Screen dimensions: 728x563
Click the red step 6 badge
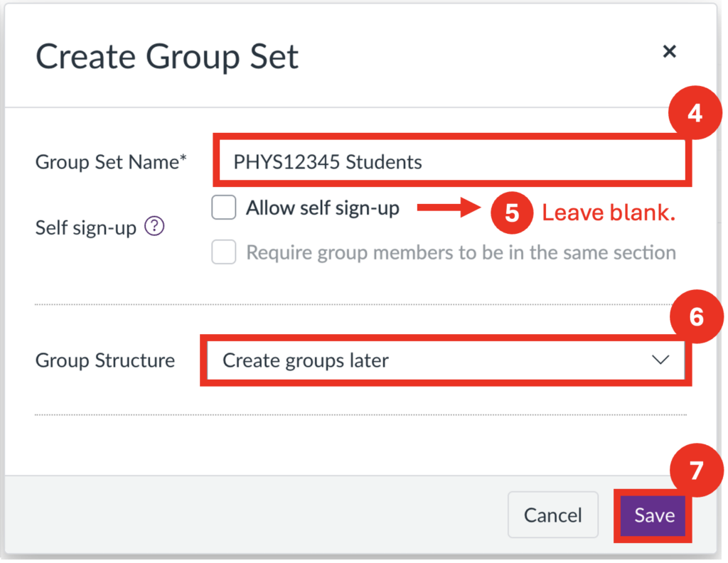point(695,316)
